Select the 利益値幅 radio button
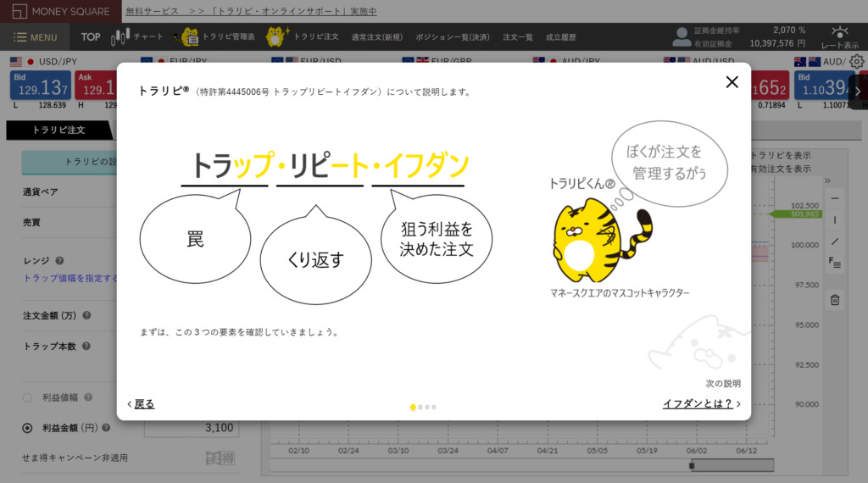This screenshot has height=483, width=868. pyautogui.click(x=27, y=397)
